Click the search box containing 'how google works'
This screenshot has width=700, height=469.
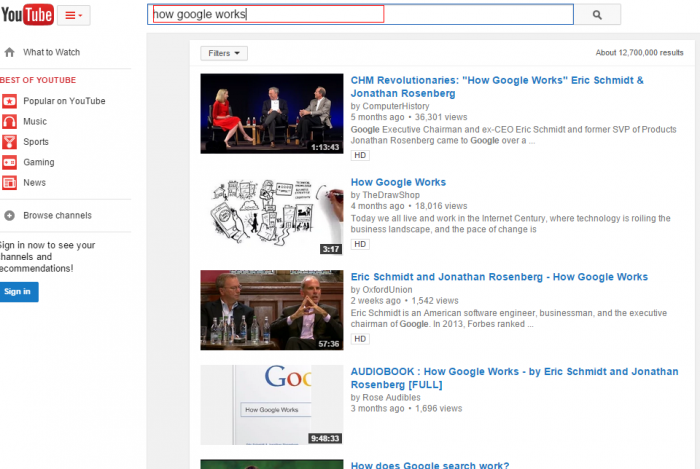coord(360,14)
